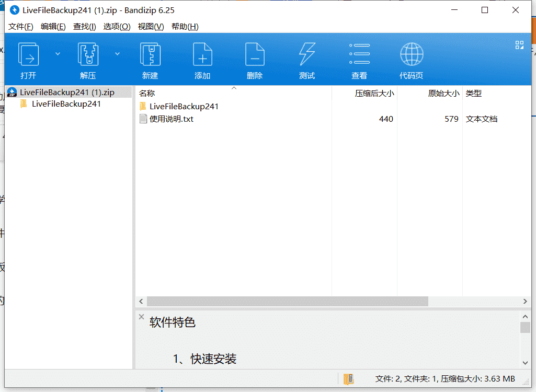Click the Add (添加) file icon
The width and height of the screenshot is (536, 392).
(x=202, y=54)
